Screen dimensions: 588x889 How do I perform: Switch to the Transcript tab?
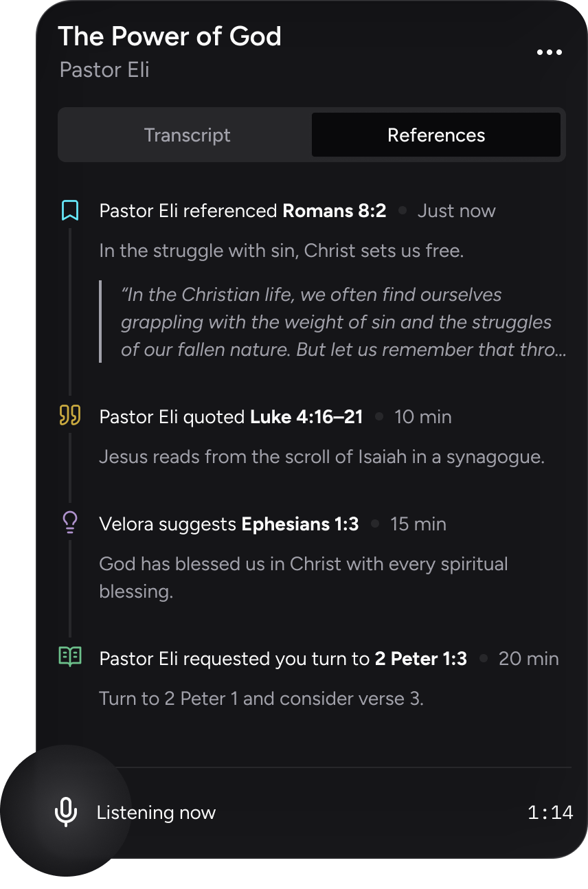pyautogui.click(x=187, y=135)
